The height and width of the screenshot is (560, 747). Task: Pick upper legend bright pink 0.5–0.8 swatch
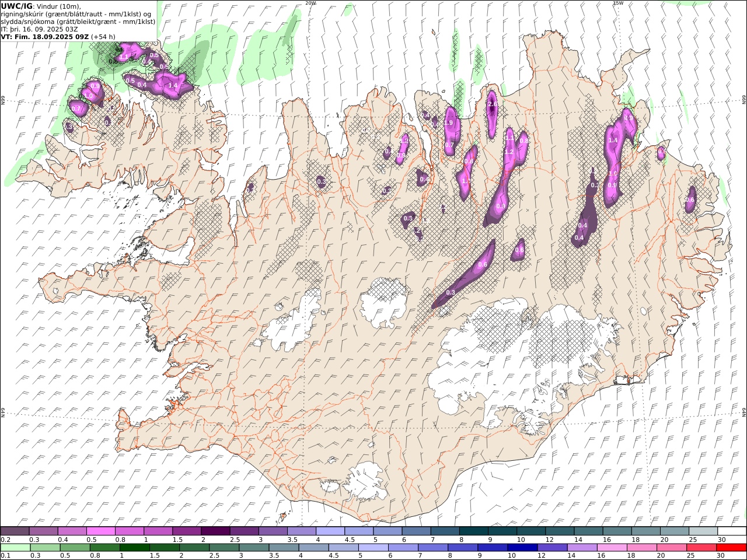pos(100,531)
